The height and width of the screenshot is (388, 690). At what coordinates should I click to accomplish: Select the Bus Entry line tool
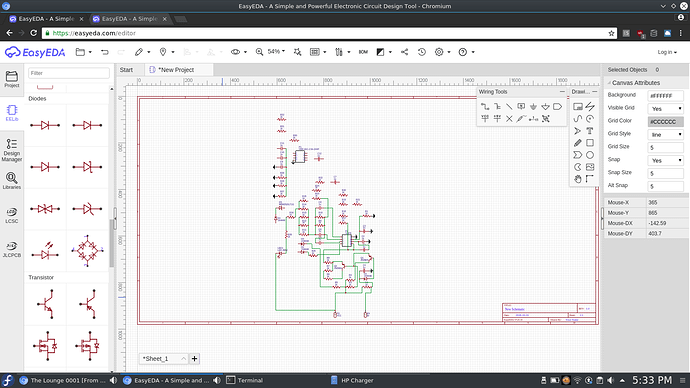(x=509, y=106)
